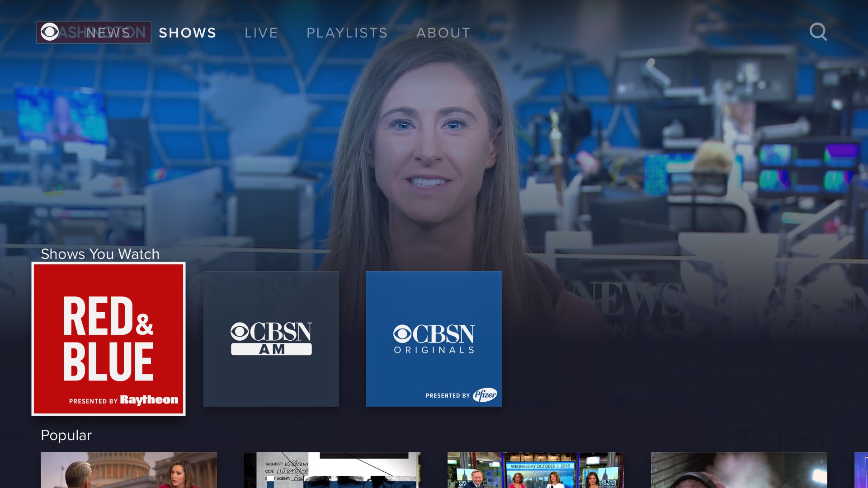Click the Shows You Watch heading

click(100, 254)
